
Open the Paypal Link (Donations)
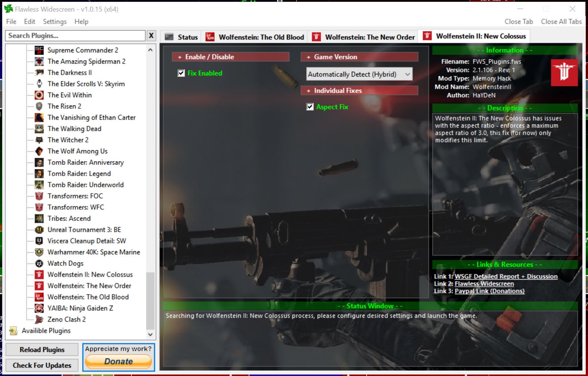pyautogui.click(x=489, y=291)
